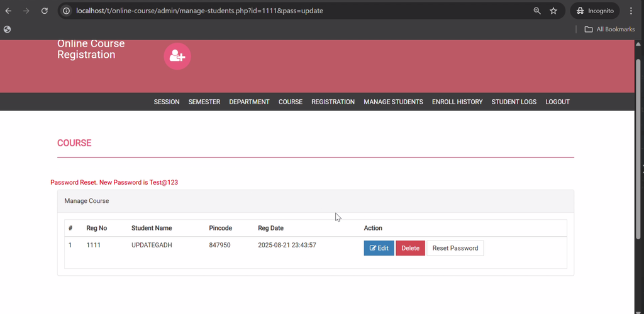Click the Action column header
The height and width of the screenshot is (314, 644).
tap(373, 228)
